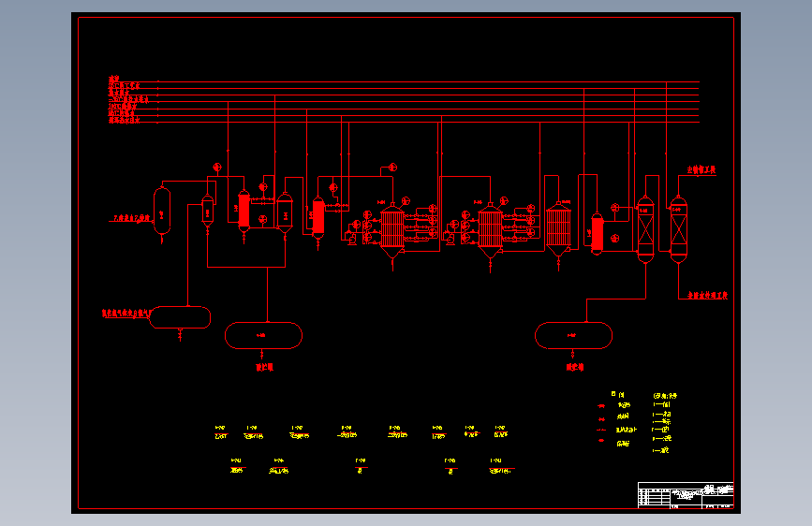
Task: Click the inlet label left of the lower-left horizontal tank
Action: (x=126, y=314)
